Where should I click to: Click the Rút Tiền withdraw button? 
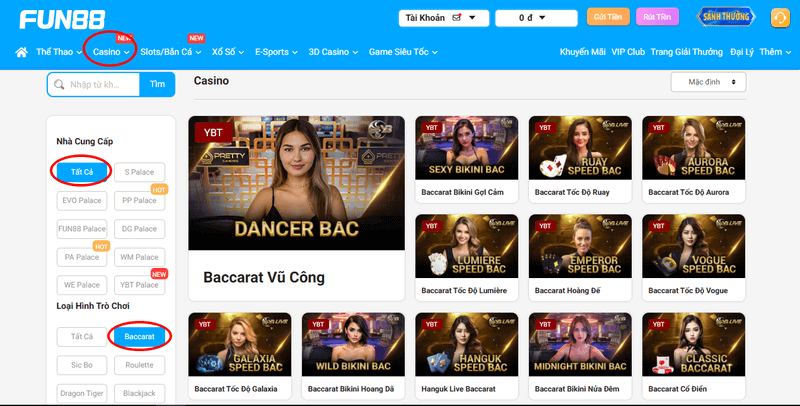point(657,17)
